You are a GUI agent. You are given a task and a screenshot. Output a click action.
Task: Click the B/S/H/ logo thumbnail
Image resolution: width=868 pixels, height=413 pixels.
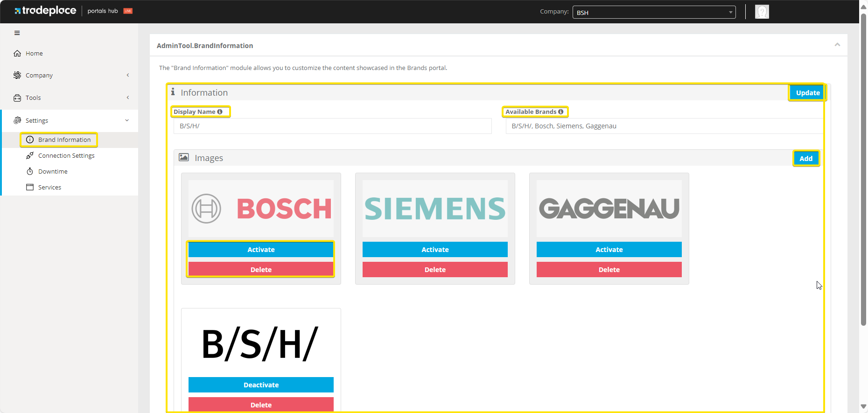tap(261, 344)
